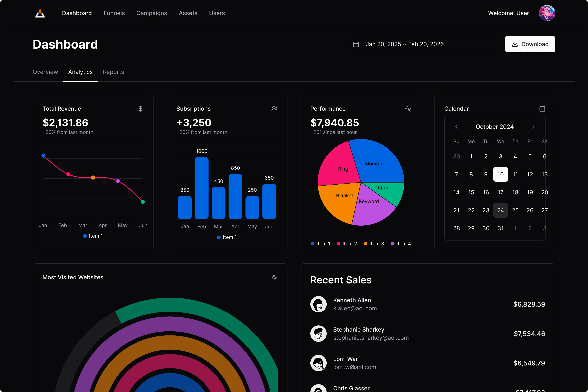
Task: Click the dollar icon on Total Revenue card
Action: (140, 108)
